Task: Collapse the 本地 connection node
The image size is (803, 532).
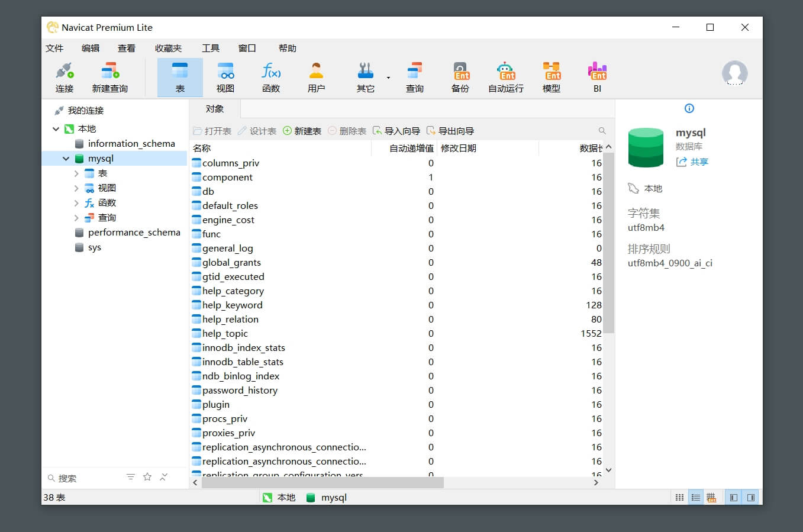Action: 56,129
